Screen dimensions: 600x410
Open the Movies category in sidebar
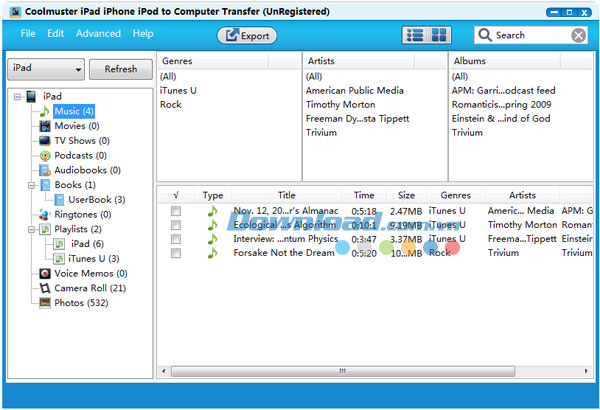pyautogui.click(x=76, y=126)
